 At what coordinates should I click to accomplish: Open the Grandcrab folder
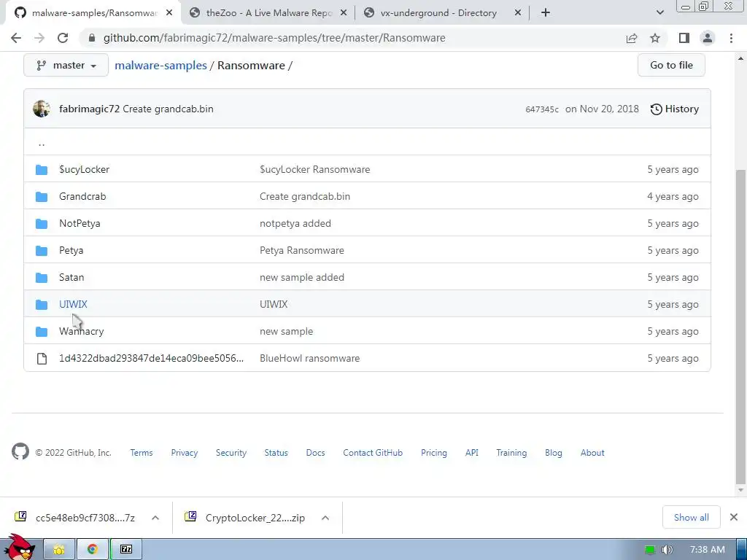[x=82, y=197]
